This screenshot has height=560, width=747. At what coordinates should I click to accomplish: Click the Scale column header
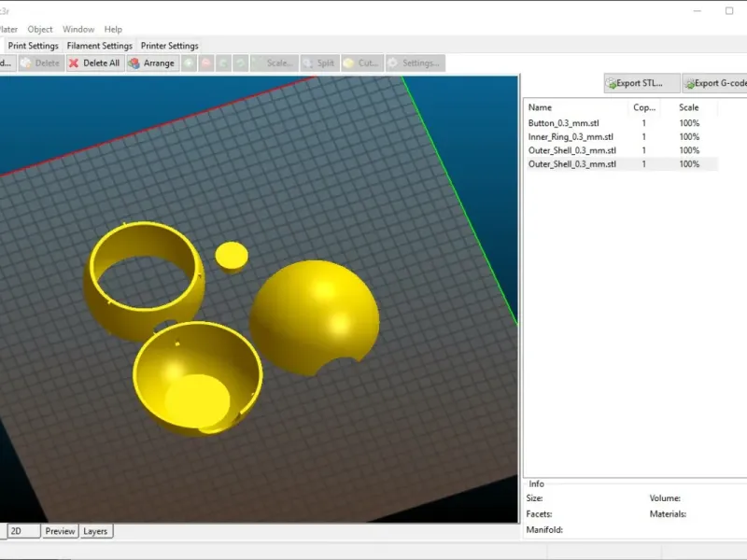pos(689,107)
